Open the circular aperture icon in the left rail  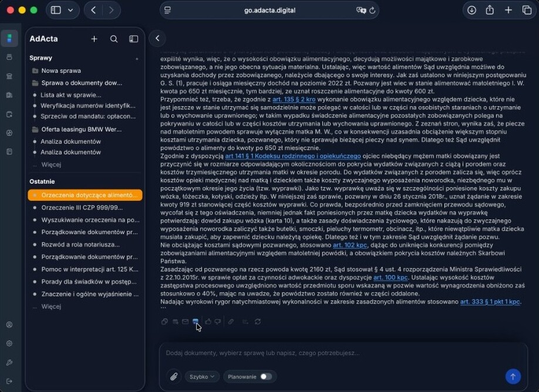coord(9,133)
